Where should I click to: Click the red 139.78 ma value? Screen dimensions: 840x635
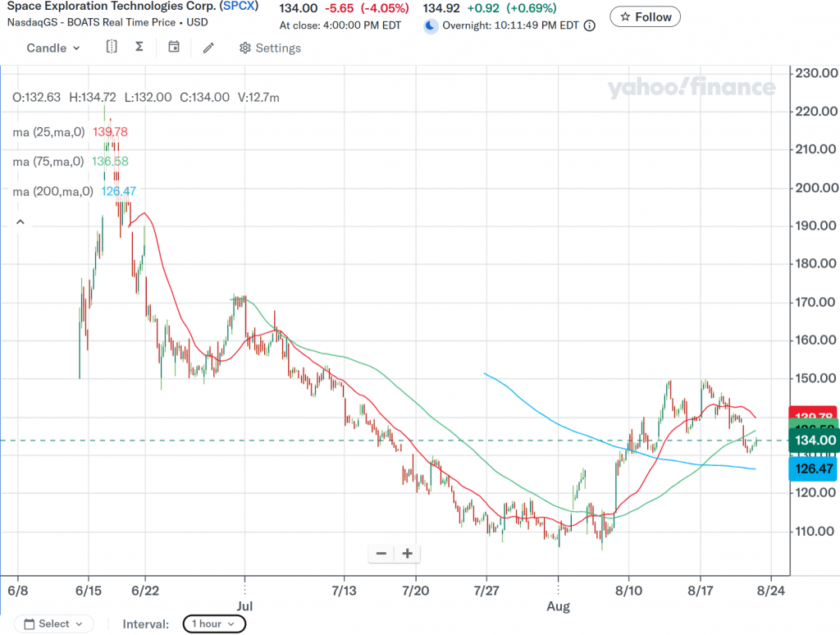[x=110, y=132]
